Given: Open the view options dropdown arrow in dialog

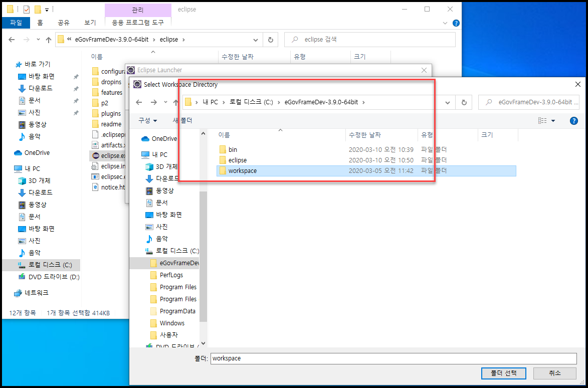Looking at the screenshot, I should [x=553, y=121].
